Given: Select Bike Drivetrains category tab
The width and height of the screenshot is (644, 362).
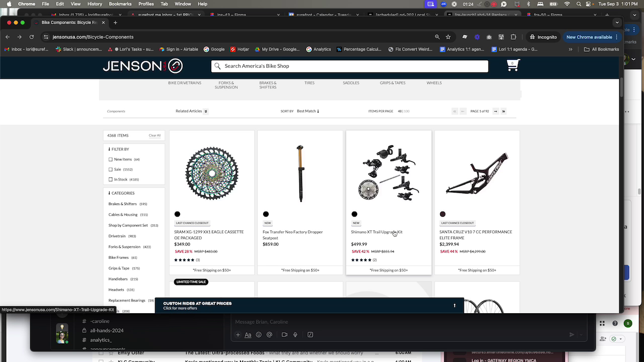Looking at the screenshot, I should (185, 83).
